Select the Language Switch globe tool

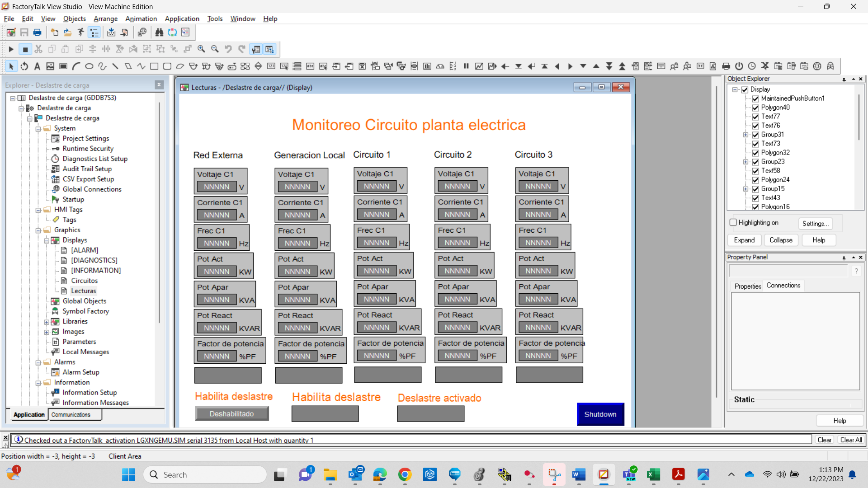click(x=817, y=66)
